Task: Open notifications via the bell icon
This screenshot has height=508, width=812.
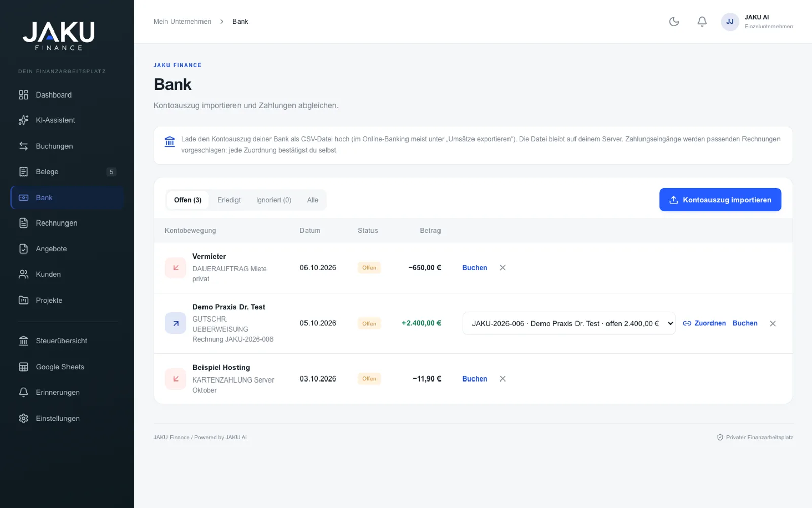Action: pyautogui.click(x=702, y=21)
